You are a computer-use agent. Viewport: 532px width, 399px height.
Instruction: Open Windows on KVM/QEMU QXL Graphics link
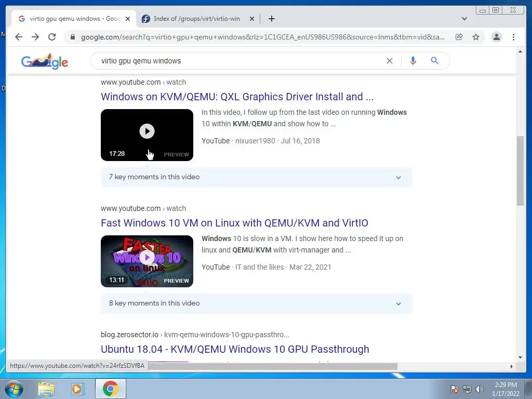click(237, 97)
